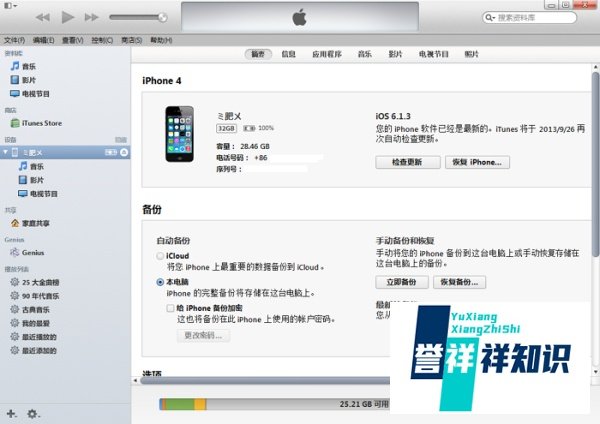Viewport: 600px width, 424px height.
Task: Open the 编辑(E) menu
Action: [x=43, y=40]
